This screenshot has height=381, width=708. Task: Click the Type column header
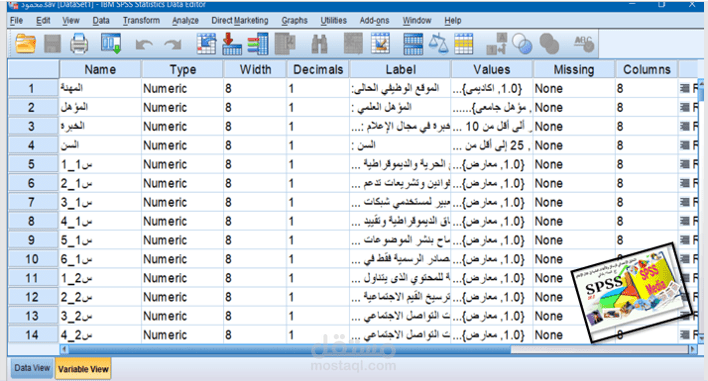(182, 70)
